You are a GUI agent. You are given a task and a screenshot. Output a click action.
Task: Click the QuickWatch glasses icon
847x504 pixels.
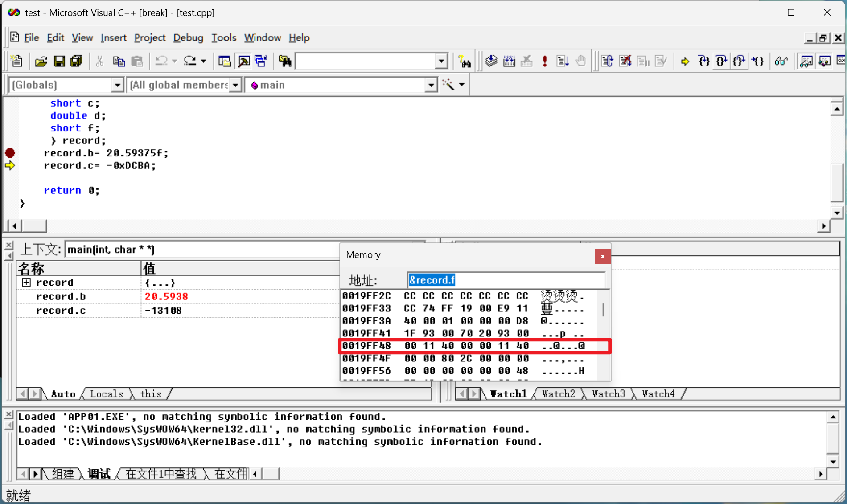[781, 61]
